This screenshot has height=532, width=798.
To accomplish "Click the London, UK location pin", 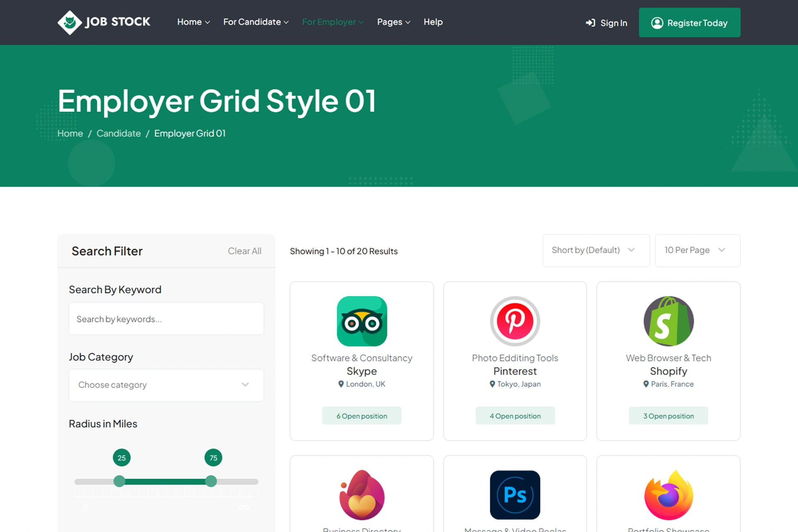I will (341, 384).
